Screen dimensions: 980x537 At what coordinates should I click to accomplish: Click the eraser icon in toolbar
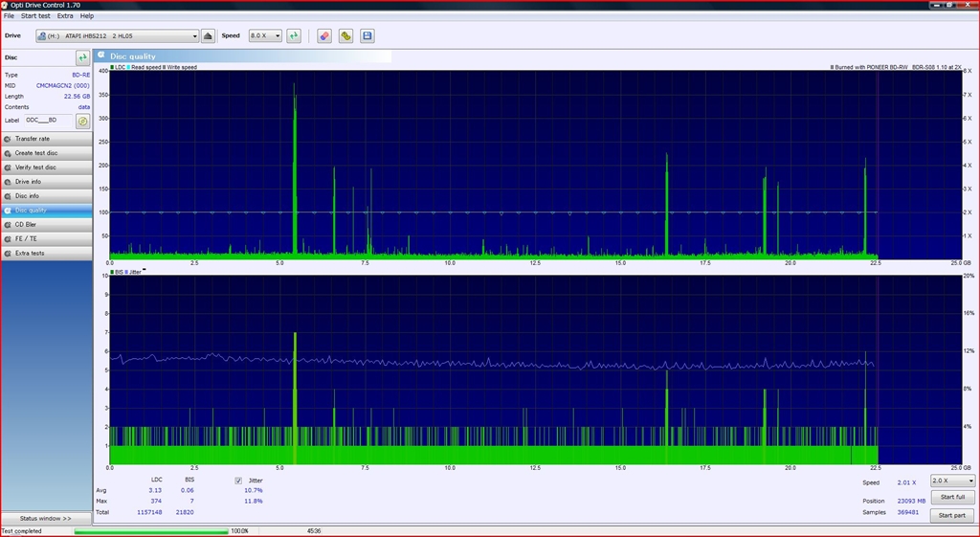(324, 35)
